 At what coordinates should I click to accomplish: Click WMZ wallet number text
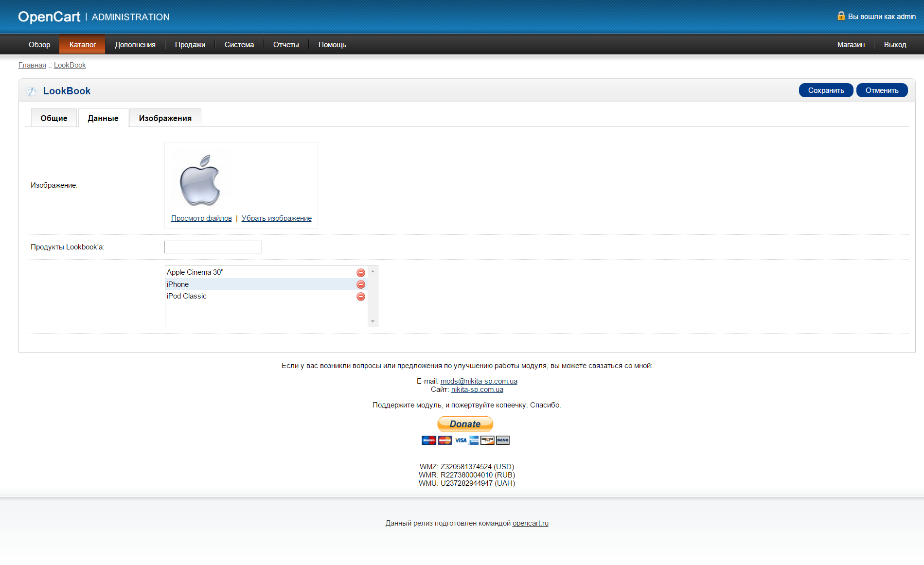click(467, 467)
